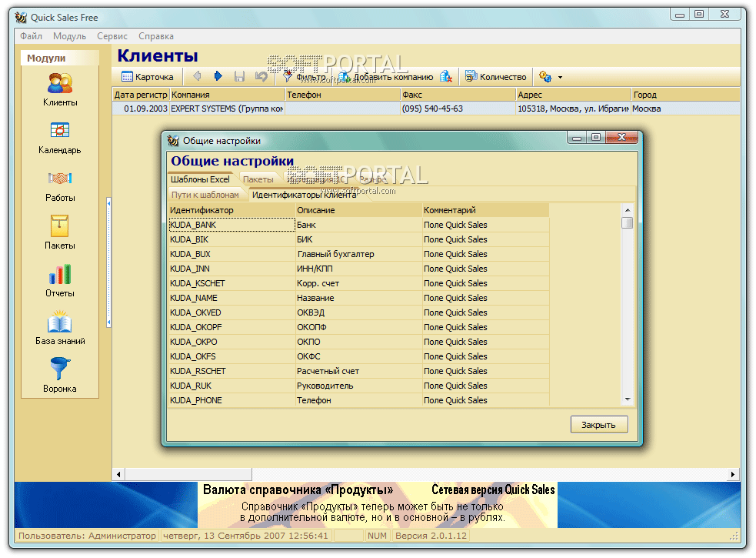Maximize the Общие настройки dialog
756x558 pixels.
(596, 137)
